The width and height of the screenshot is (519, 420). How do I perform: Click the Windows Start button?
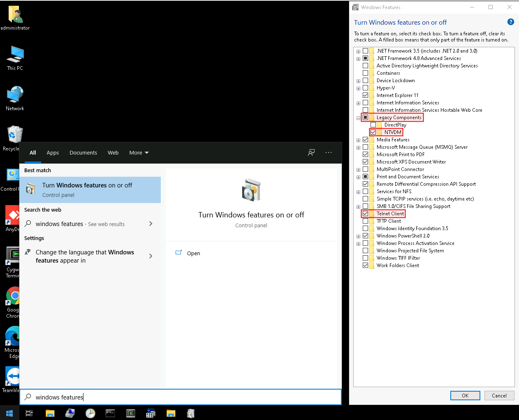click(x=9, y=413)
